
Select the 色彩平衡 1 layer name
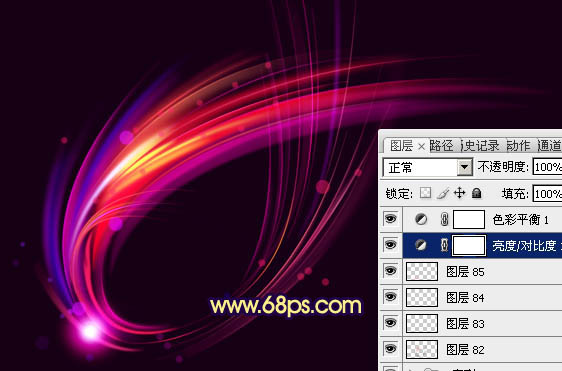click(x=520, y=220)
